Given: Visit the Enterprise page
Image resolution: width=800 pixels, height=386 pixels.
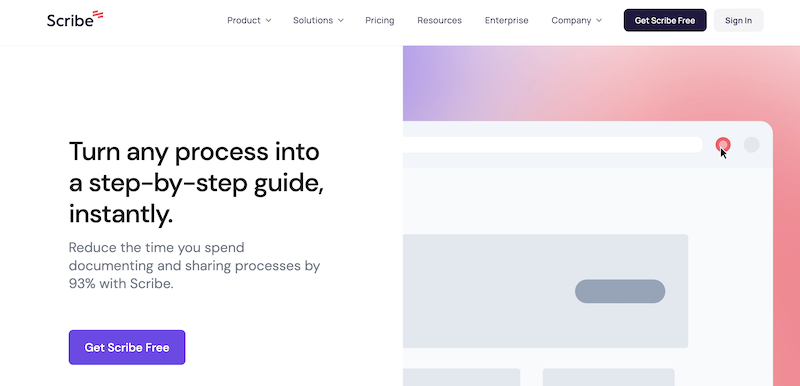Looking at the screenshot, I should [x=507, y=20].
